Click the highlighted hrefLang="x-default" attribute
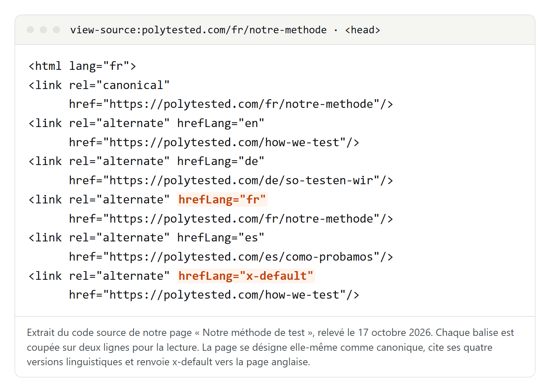The image size is (550, 392). coord(246,276)
